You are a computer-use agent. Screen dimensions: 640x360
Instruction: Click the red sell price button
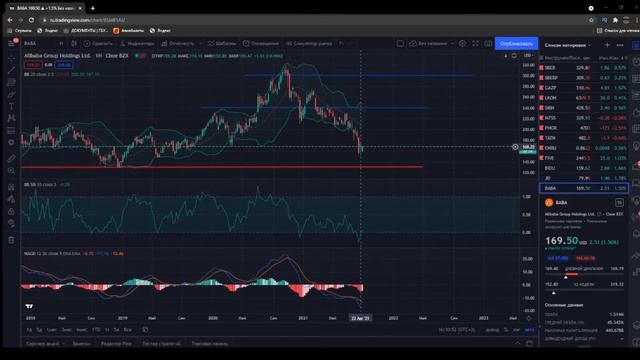point(32,64)
